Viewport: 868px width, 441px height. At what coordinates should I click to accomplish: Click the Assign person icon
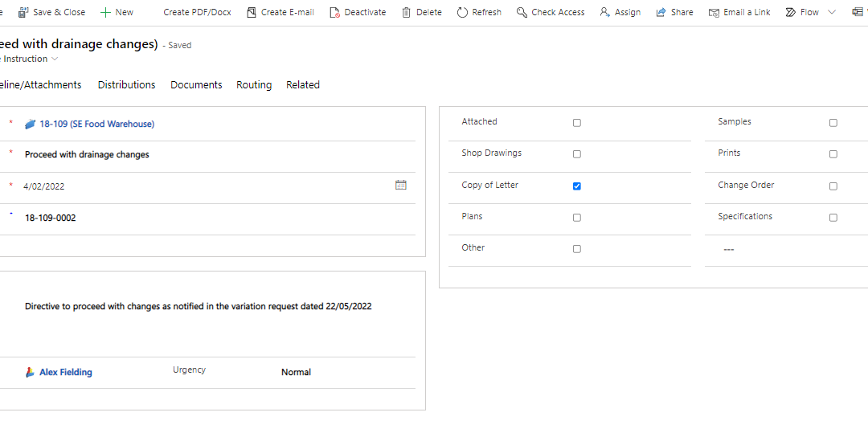coord(605,12)
